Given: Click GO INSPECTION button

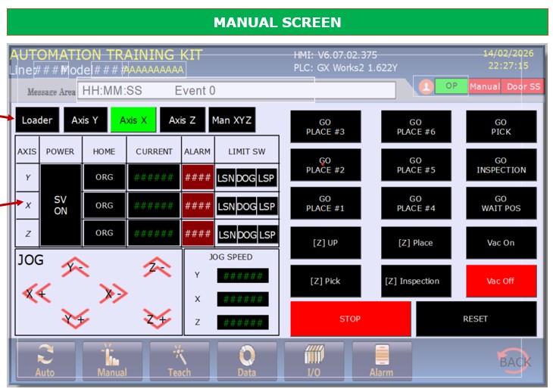Looking at the screenshot, I should point(501,165).
